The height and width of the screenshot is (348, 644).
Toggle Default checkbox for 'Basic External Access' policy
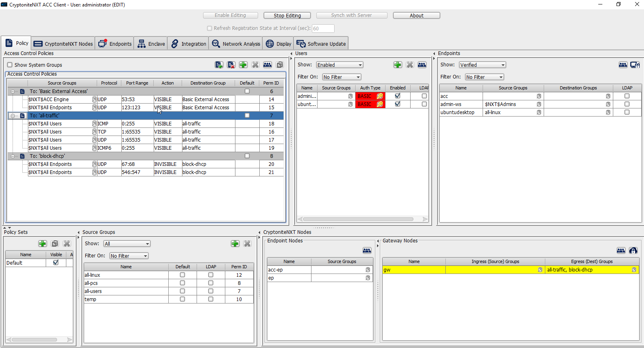(x=247, y=91)
